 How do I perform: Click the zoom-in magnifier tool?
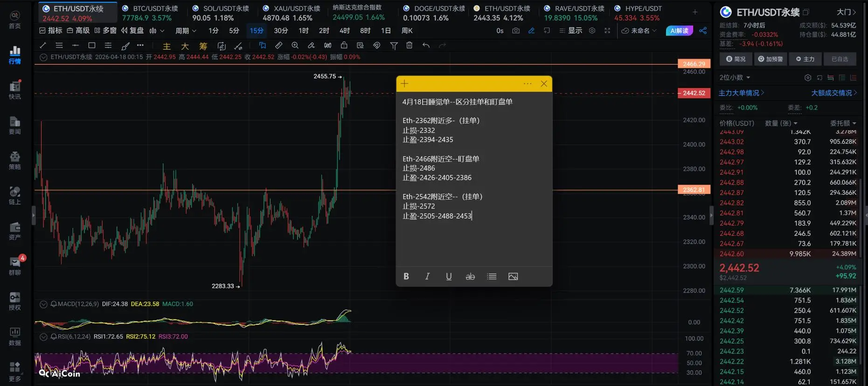tap(295, 45)
